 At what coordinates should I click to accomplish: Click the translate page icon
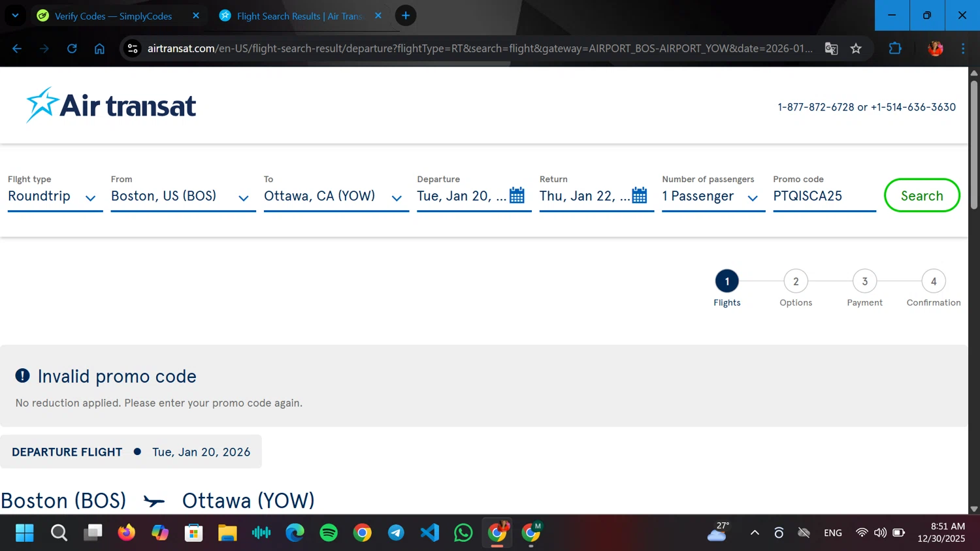coord(831,48)
